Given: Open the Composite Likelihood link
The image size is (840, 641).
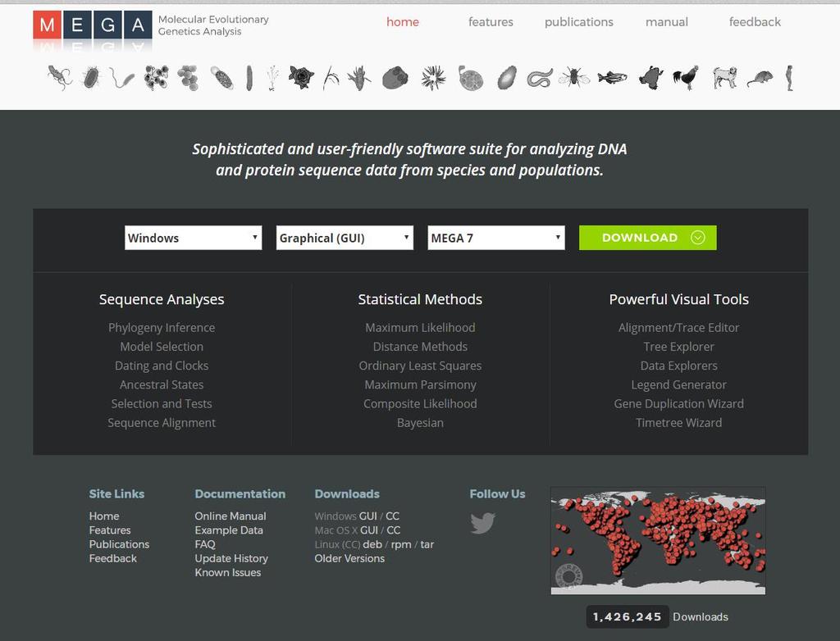Looking at the screenshot, I should click(x=420, y=404).
